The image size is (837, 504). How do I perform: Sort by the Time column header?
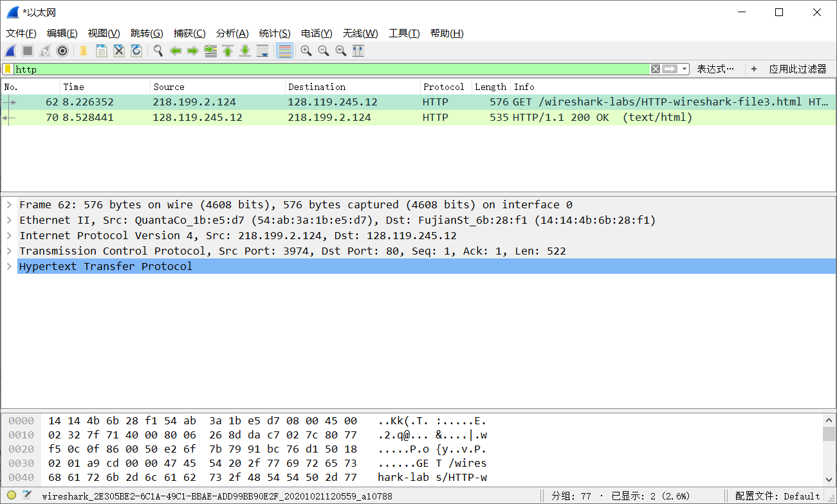click(x=106, y=87)
